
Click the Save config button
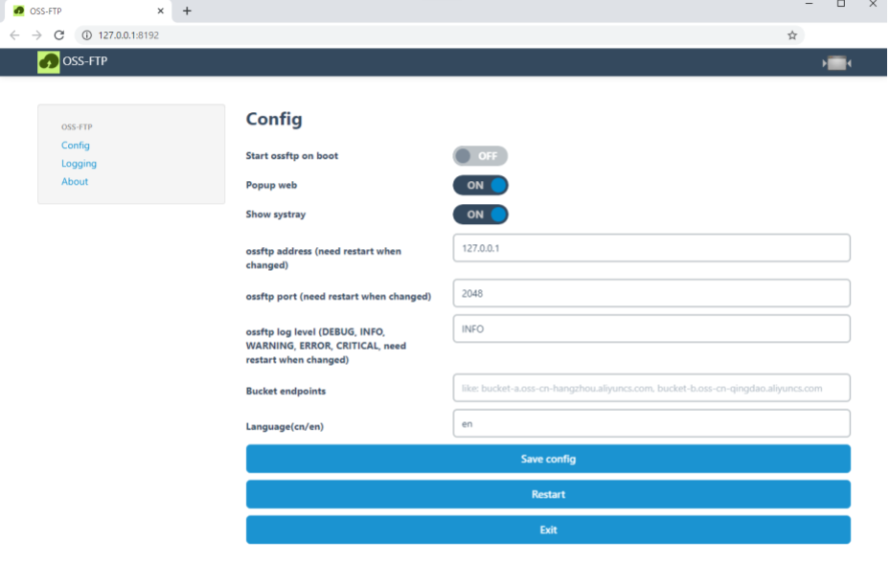(548, 459)
